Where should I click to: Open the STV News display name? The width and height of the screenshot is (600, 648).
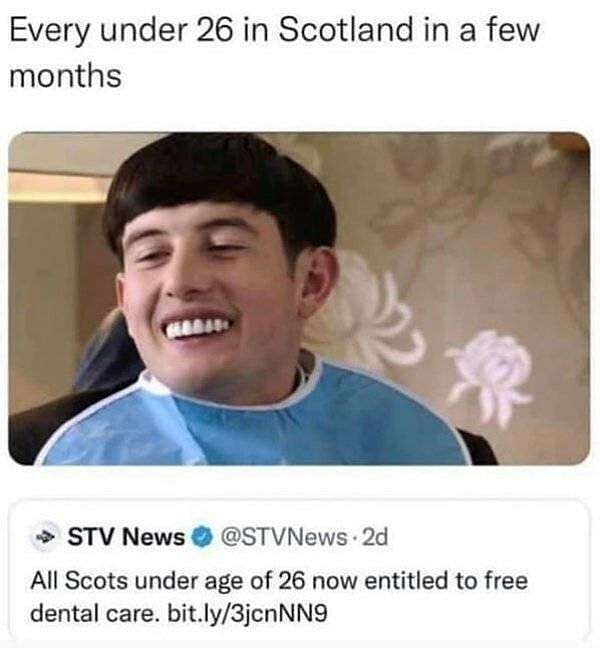tap(126, 537)
